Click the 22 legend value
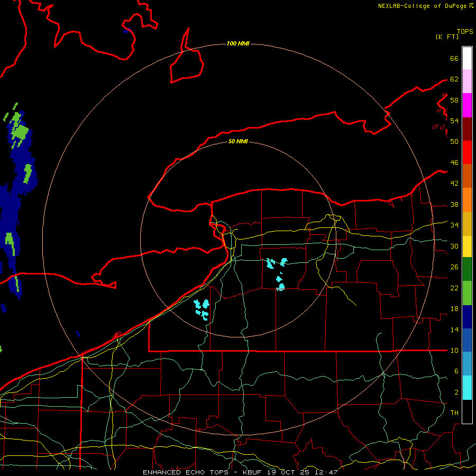 [x=454, y=288]
